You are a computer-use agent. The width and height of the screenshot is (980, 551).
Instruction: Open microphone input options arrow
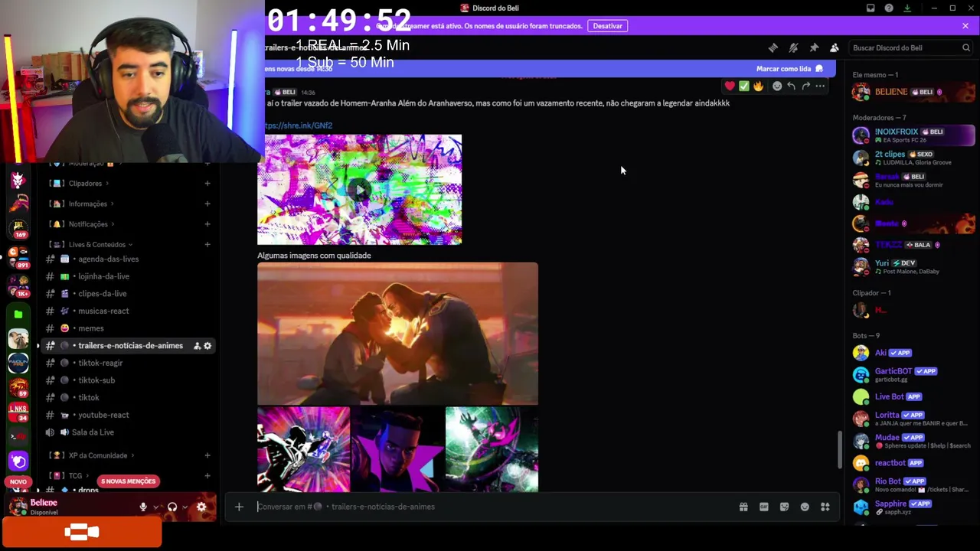(155, 507)
